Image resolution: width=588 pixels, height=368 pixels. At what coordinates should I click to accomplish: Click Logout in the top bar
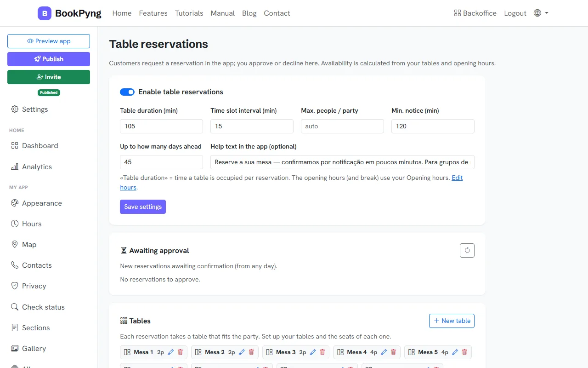coord(515,13)
